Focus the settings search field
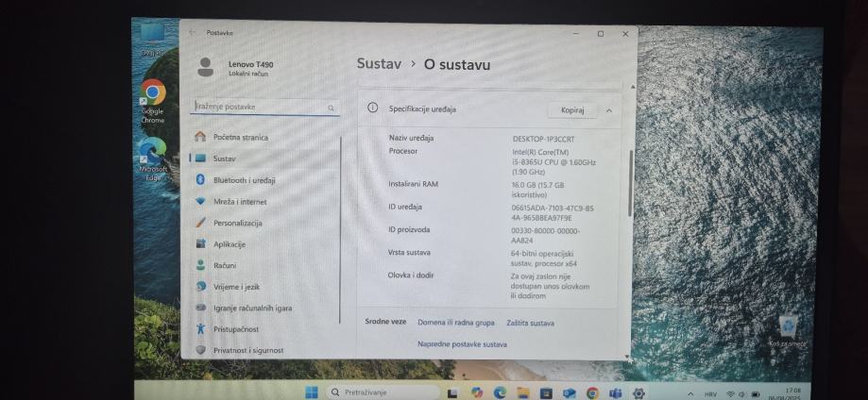The image size is (868, 400). (x=264, y=107)
